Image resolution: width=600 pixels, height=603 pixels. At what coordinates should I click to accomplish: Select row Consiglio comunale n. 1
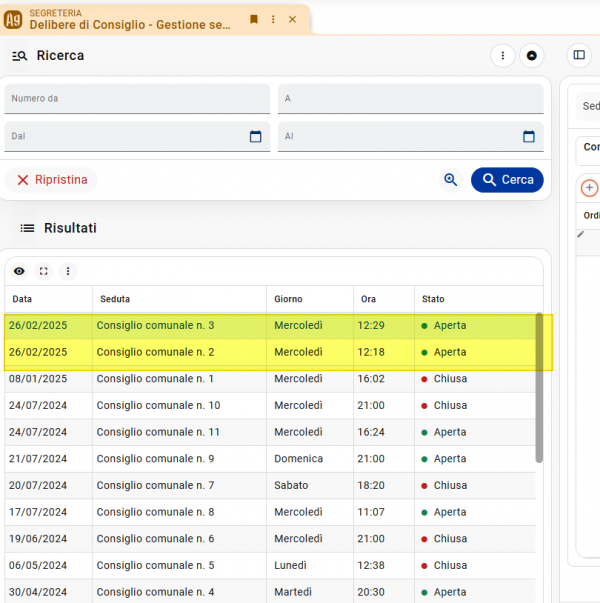[x=270, y=379]
